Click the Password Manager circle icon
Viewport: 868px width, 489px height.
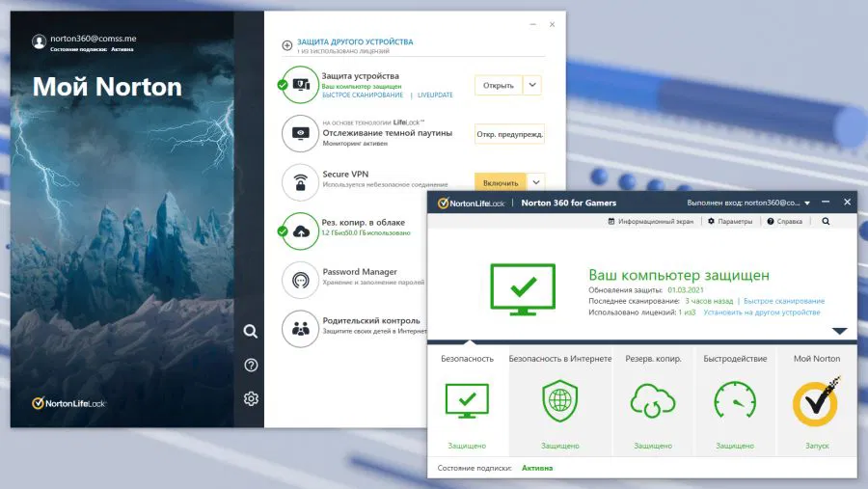[x=300, y=281]
